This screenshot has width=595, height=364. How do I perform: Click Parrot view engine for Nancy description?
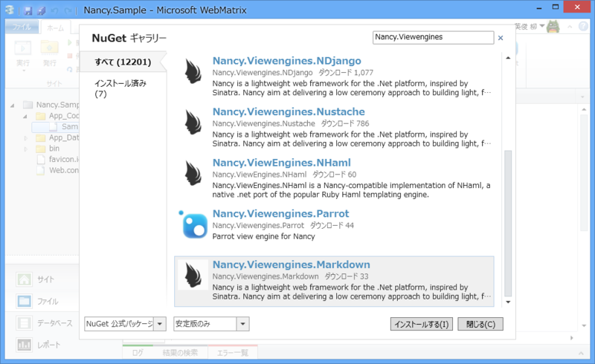pos(264,236)
